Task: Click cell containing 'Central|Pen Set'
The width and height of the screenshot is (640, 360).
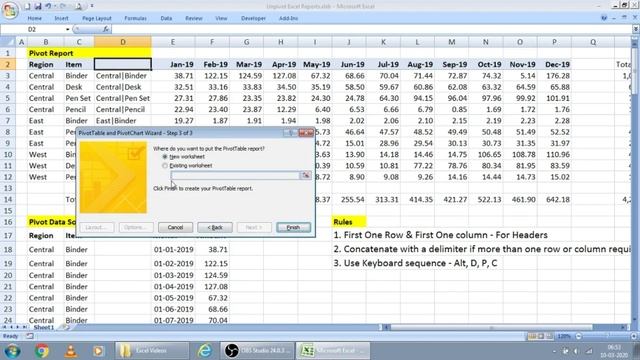Action: point(123,98)
